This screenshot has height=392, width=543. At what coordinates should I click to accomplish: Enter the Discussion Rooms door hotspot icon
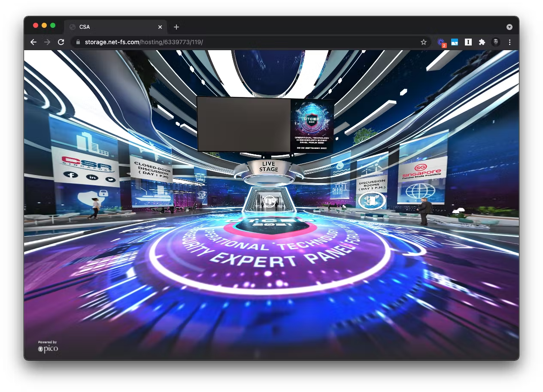point(372,201)
